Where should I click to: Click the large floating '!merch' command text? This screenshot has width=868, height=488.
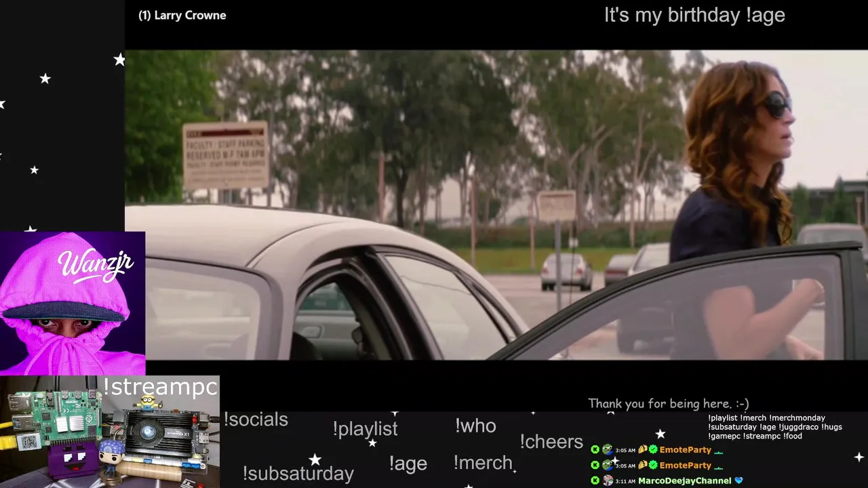click(483, 463)
